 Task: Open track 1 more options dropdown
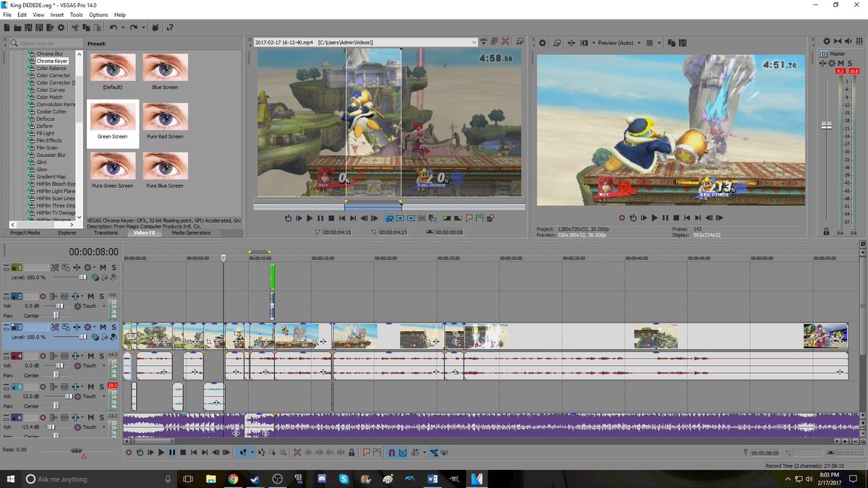(x=94, y=267)
